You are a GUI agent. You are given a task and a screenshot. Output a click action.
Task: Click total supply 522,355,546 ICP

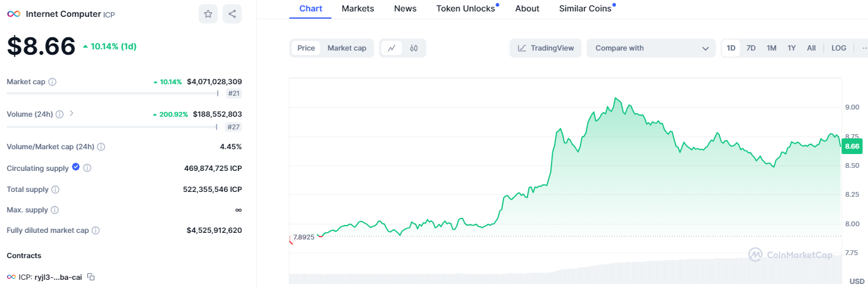coord(212,190)
